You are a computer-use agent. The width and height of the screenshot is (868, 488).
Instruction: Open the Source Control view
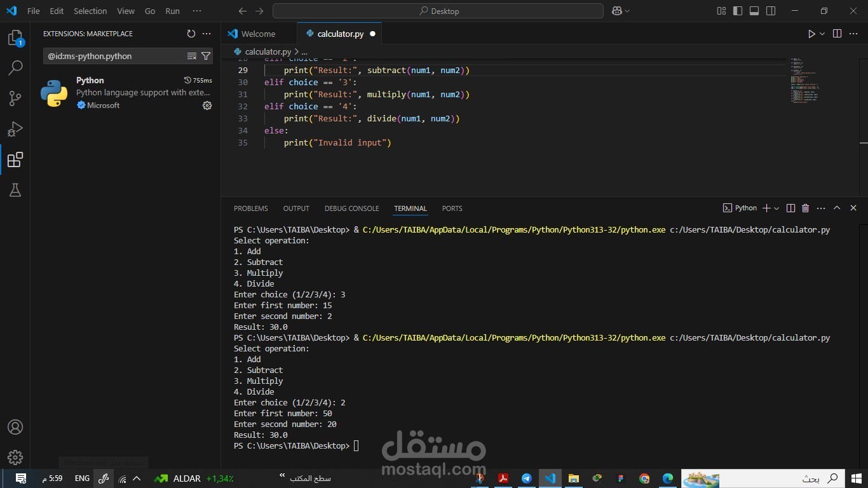[x=15, y=98]
